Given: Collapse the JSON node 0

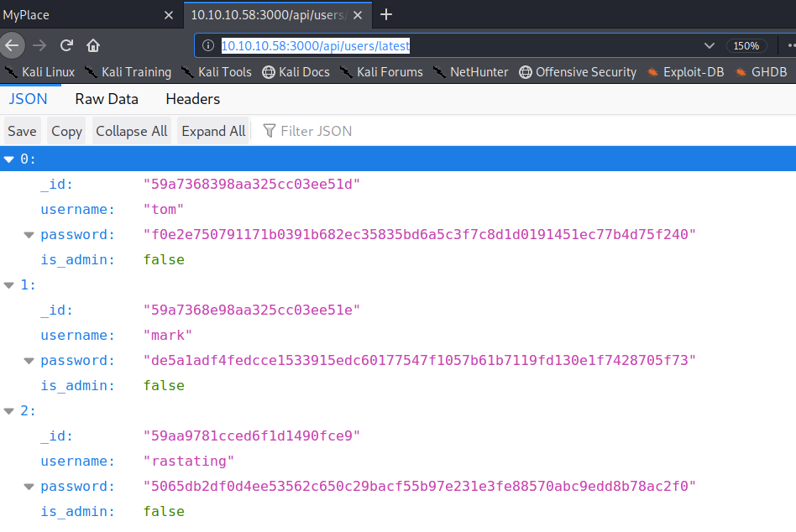Looking at the screenshot, I should tap(9, 159).
